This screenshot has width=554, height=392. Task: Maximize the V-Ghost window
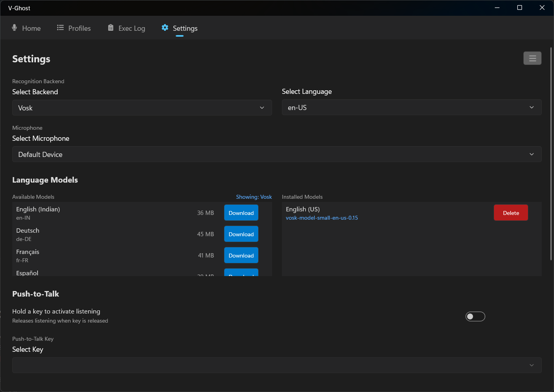520,8
